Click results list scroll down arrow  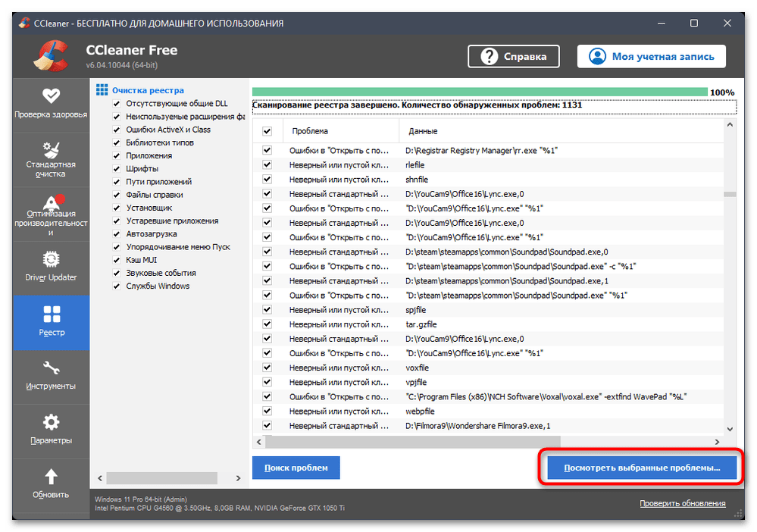coord(730,429)
